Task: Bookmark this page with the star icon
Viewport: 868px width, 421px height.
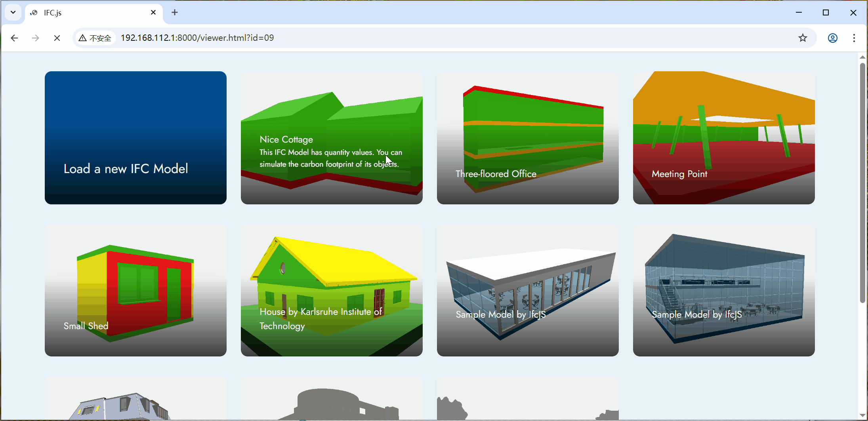Action: 803,38
